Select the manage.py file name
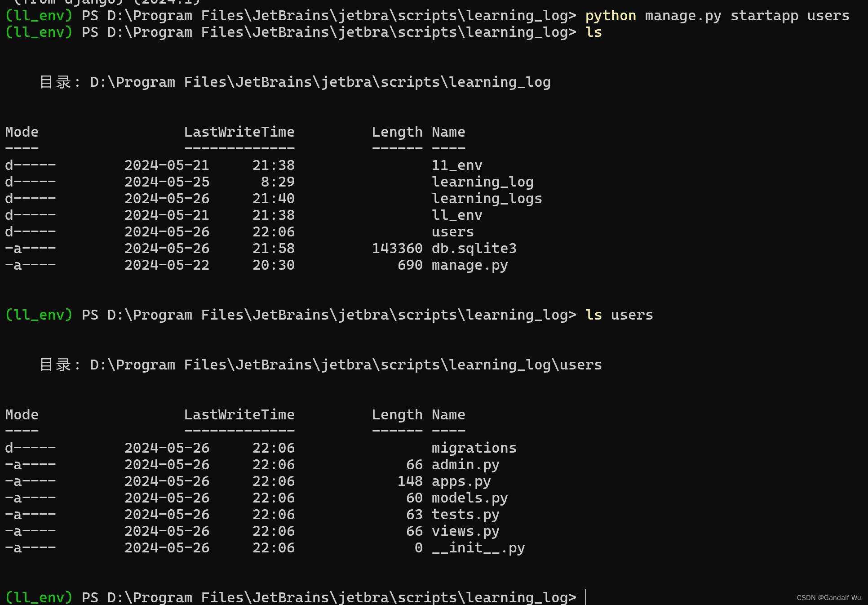868x605 pixels. click(469, 265)
